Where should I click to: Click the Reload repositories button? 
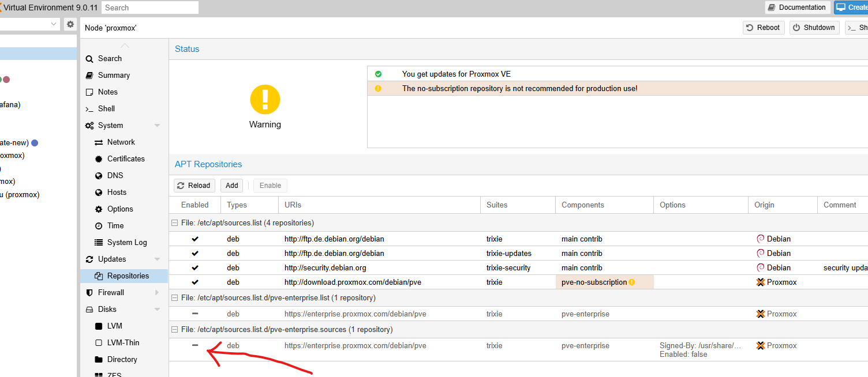pos(194,185)
